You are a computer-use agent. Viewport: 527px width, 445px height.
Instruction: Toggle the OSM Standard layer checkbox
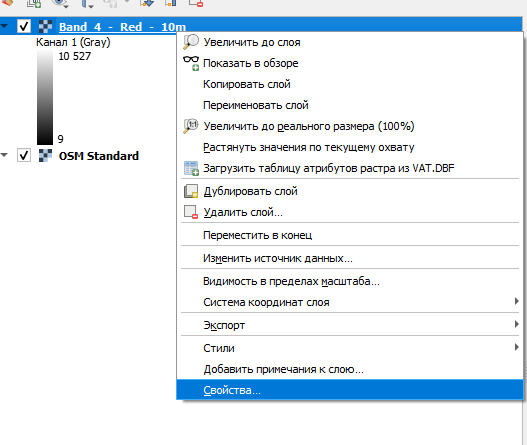tap(24, 155)
